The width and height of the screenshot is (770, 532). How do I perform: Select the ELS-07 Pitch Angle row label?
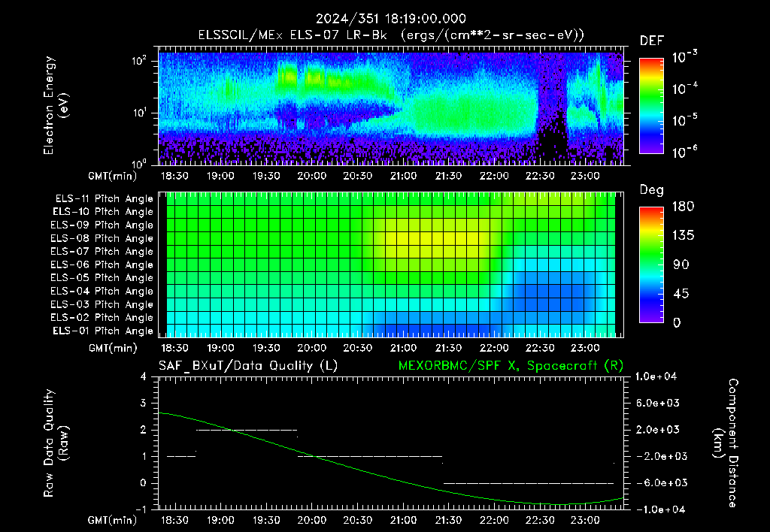click(102, 251)
